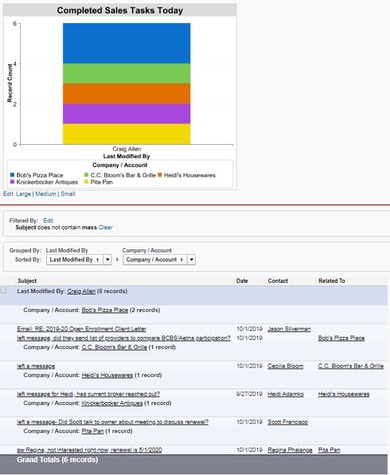The width and height of the screenshot is (390, 475).
Task: Click the purple Knickerbocker Antiques chart segment
Action: click(127, 114)
